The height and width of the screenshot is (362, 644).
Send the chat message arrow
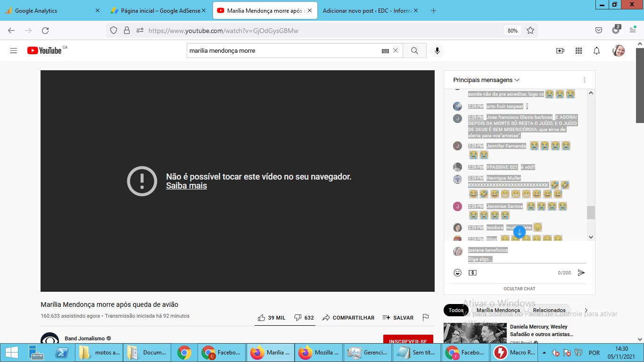click(x=581, y=272)
